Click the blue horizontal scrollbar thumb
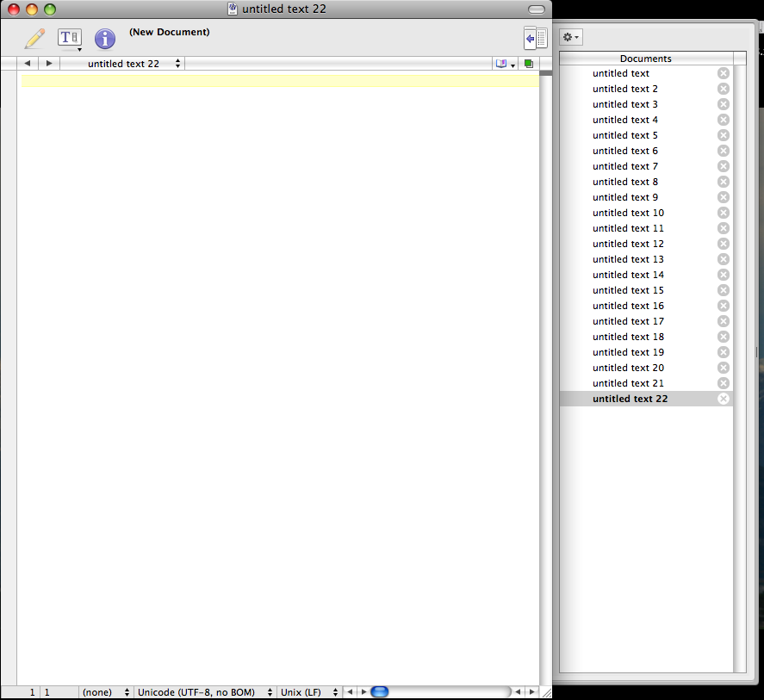 click(380, 691)
